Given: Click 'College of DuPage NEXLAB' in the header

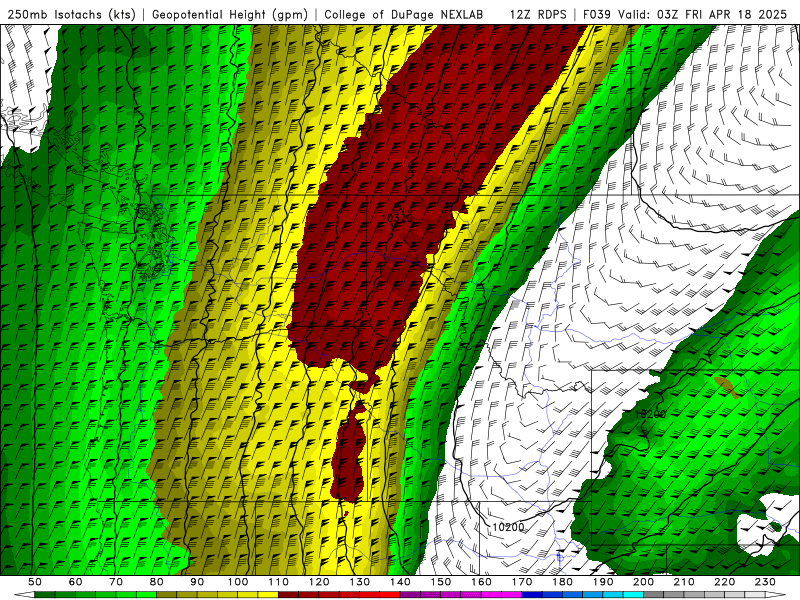Looking at the screenshot, I should (404, 14).
